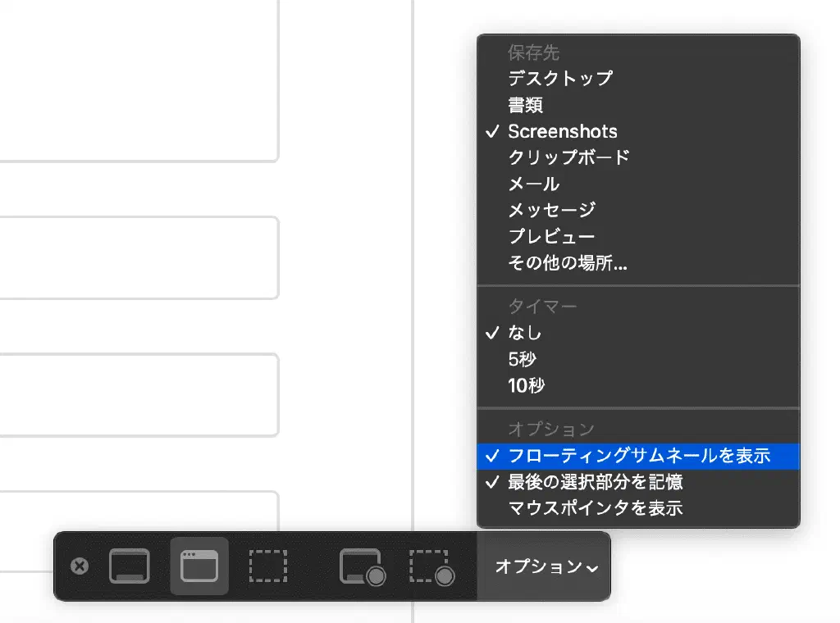Select the capture selected portion icon
The image size is (840, 623).
coord(268,566)
